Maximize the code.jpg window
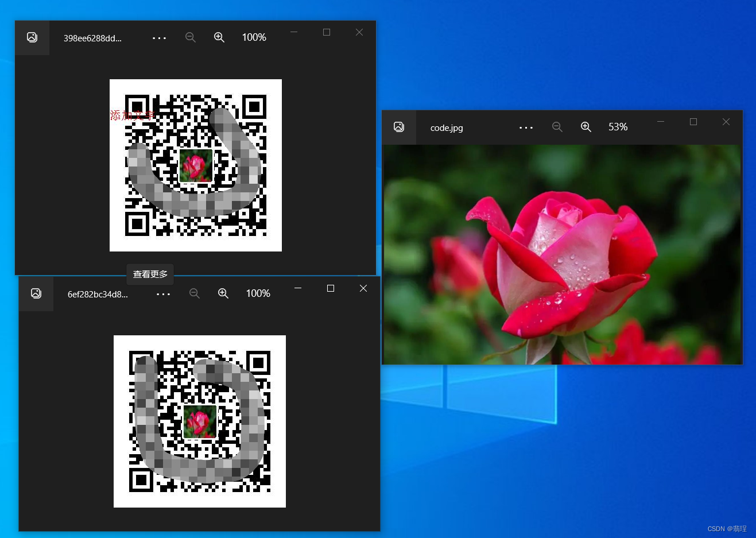The height and width of the screenshot is (538, 756). pyautogui.click(x=693, y=122)
